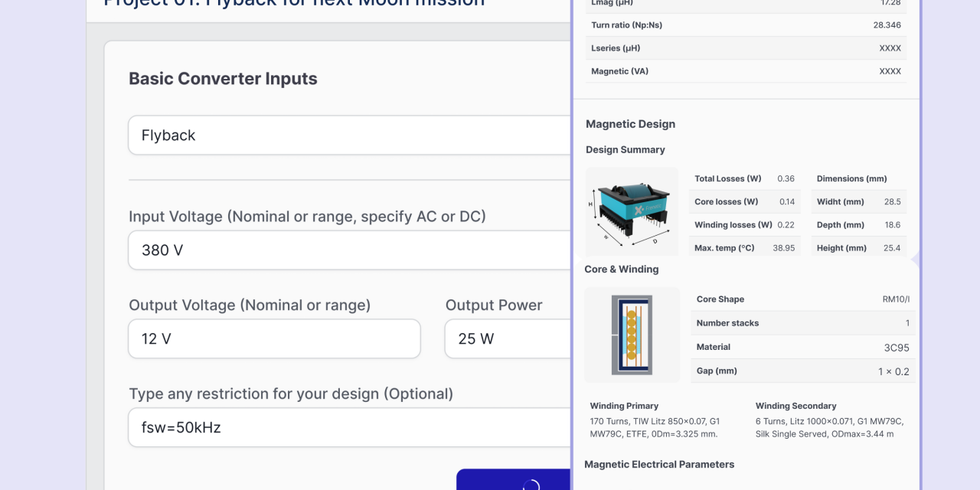Click the Material 3C95 table row
Image resolution: width=980 pixels, height=490 pixels.
pos(802,347)
